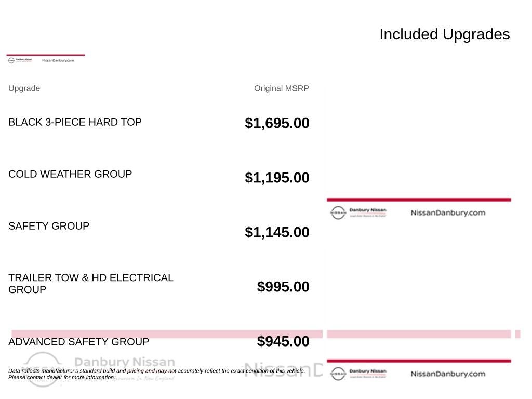Click the $1,695.00 price value

277,123
